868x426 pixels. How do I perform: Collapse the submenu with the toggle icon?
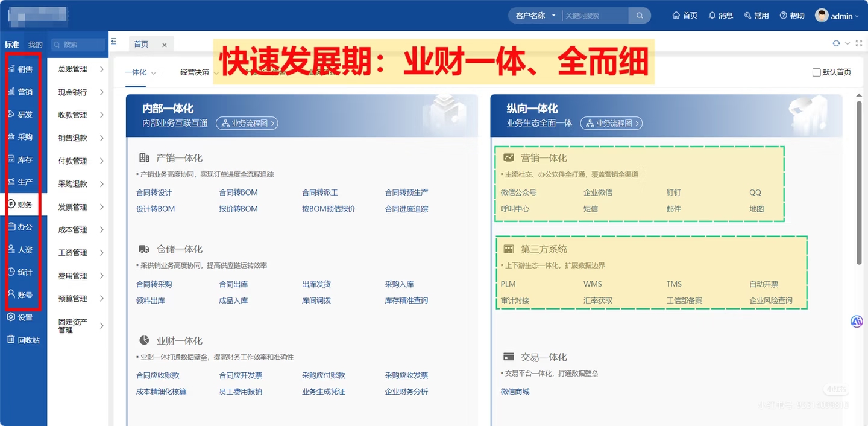point(113,41)
